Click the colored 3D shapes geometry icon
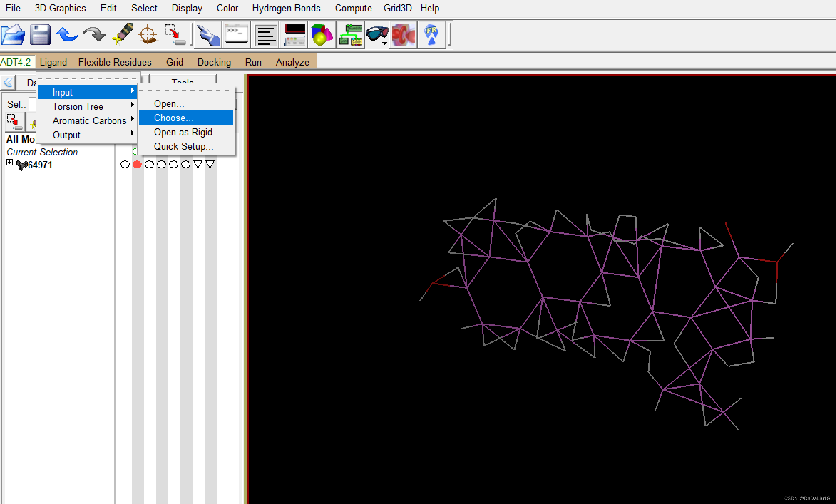 pos(322,35)
